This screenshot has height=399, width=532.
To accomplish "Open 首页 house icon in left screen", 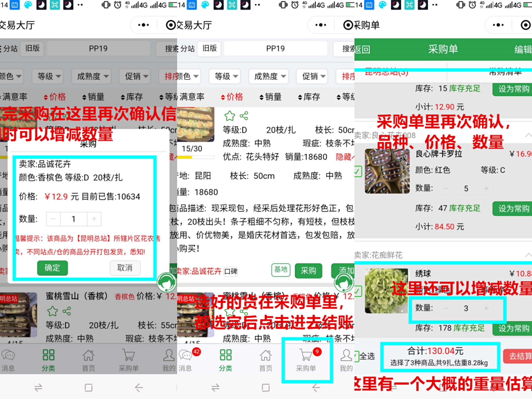I will tap(88, 355).
